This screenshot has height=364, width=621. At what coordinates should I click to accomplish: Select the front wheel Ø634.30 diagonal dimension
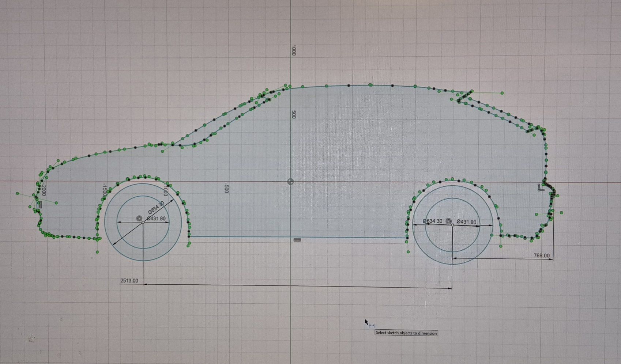156,208
